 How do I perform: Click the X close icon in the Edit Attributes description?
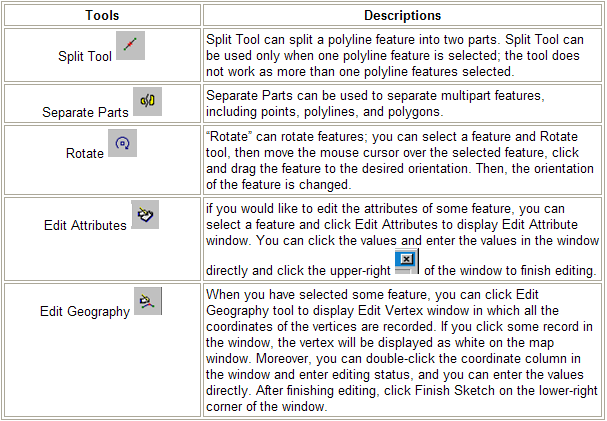tap(406, 261)
